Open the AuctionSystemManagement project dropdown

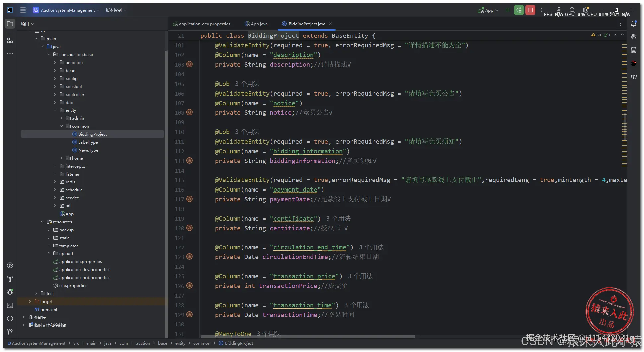coord(66,10)
